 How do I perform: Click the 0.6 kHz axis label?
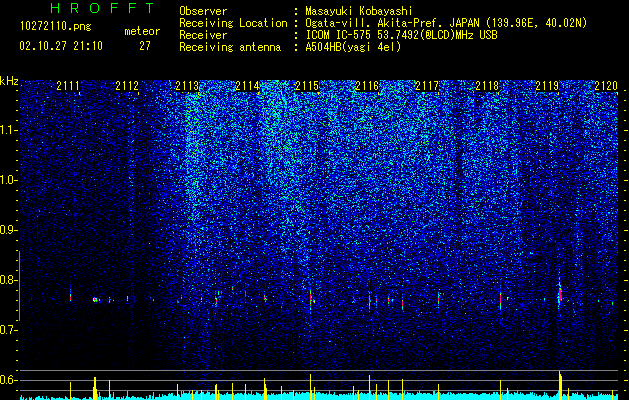click(9, 380)
